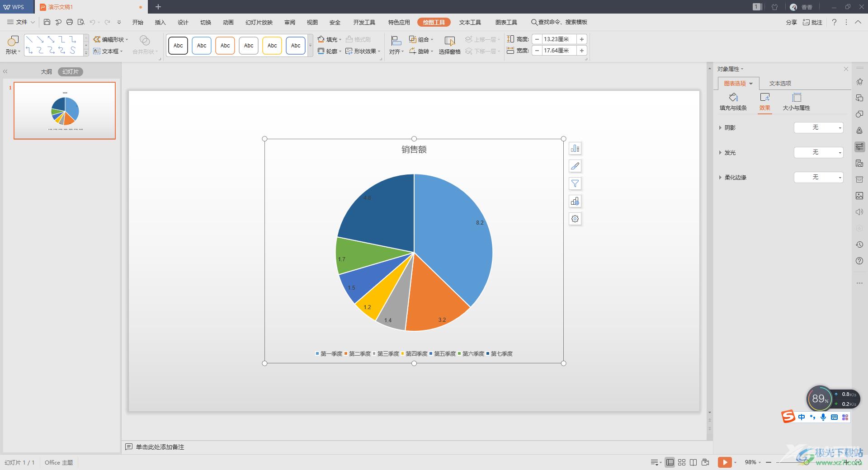Click the Undo arrow icon
Viewport: 868px width, 470px height.
coord(93,22)
